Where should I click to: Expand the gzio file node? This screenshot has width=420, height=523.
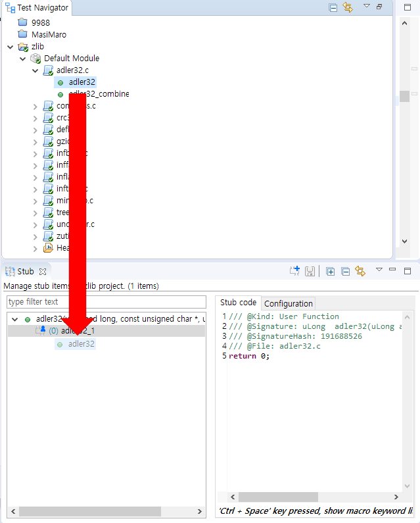coord(35,142)
